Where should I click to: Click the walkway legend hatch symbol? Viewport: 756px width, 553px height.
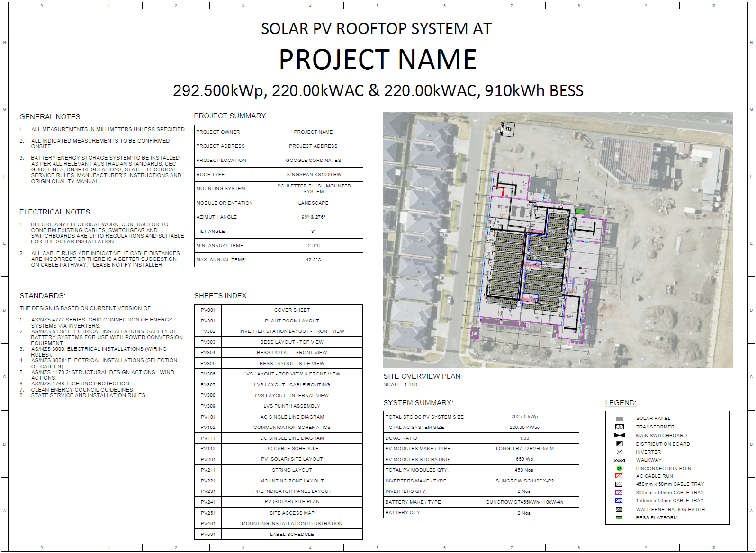(619, 460)
